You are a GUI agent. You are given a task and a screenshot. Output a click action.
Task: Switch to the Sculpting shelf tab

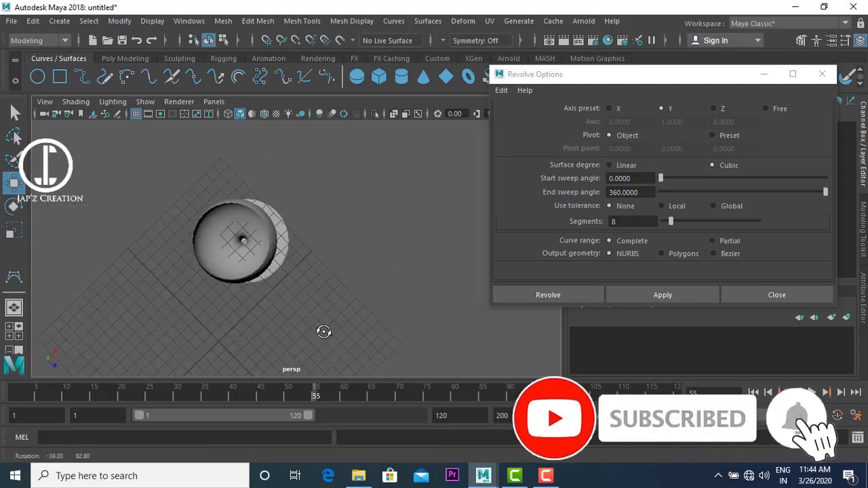(180, 58)
